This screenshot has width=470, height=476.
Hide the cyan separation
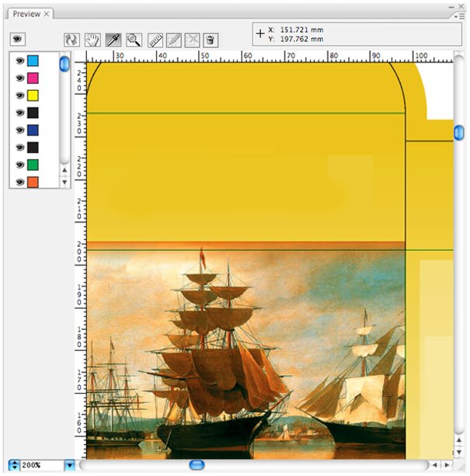click(x=19, y=61)
